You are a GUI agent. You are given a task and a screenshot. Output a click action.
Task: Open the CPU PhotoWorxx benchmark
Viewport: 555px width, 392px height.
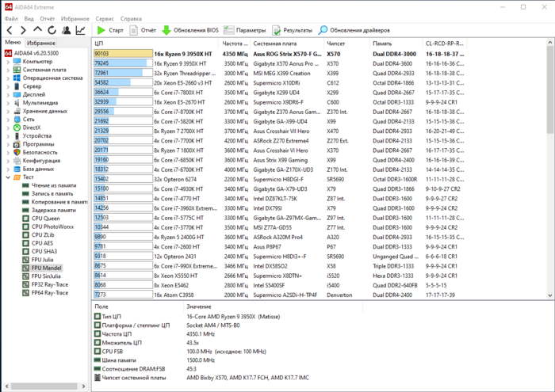click(x=48, y=226)
